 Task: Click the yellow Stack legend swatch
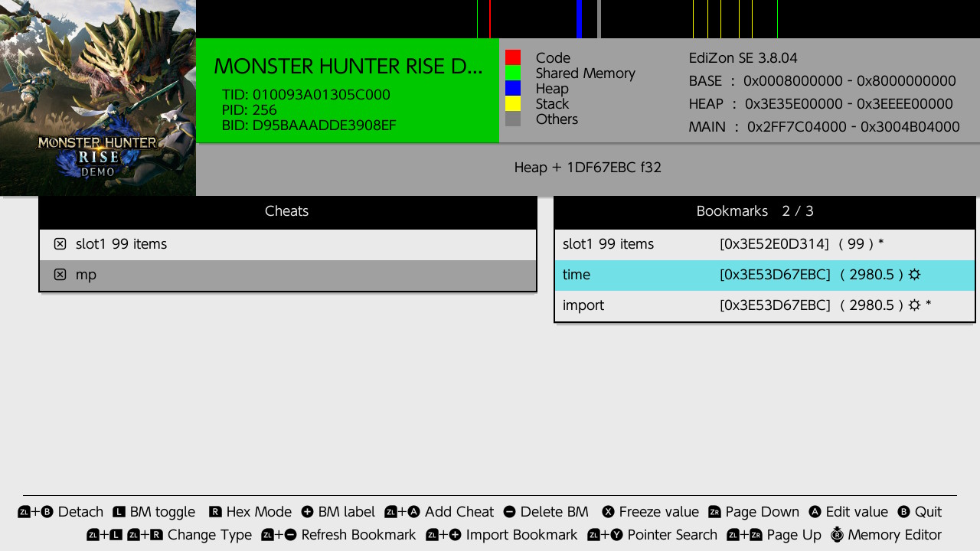point(513,103)
